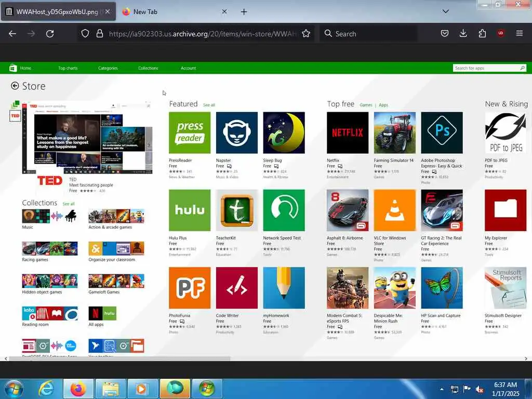Open the TED Meet fascinating people link

pos(91,185)
